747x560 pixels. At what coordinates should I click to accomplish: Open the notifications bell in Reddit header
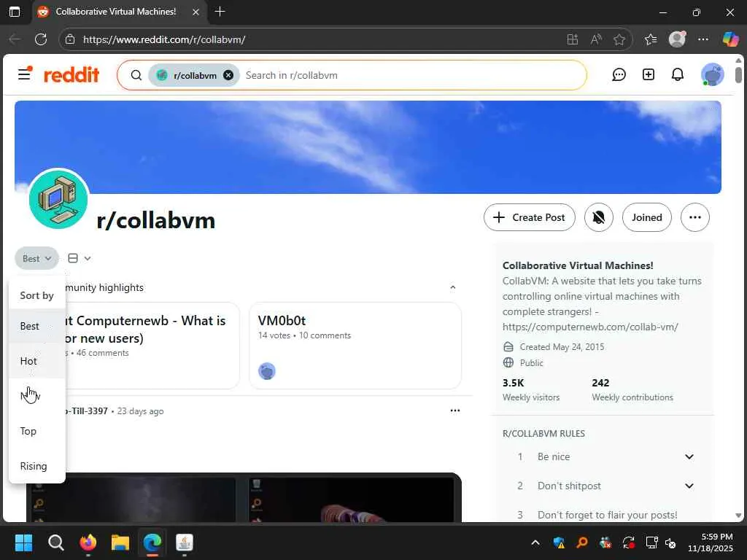pos(678,75)
